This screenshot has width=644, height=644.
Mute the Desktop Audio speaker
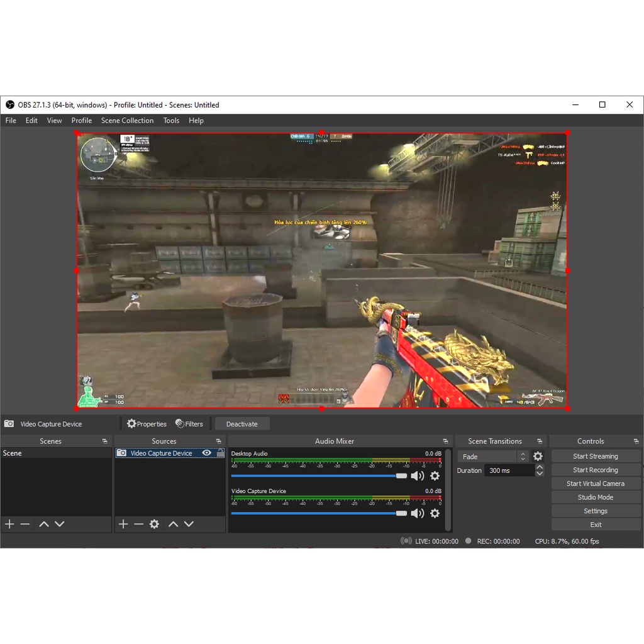(x=417, y=476)
